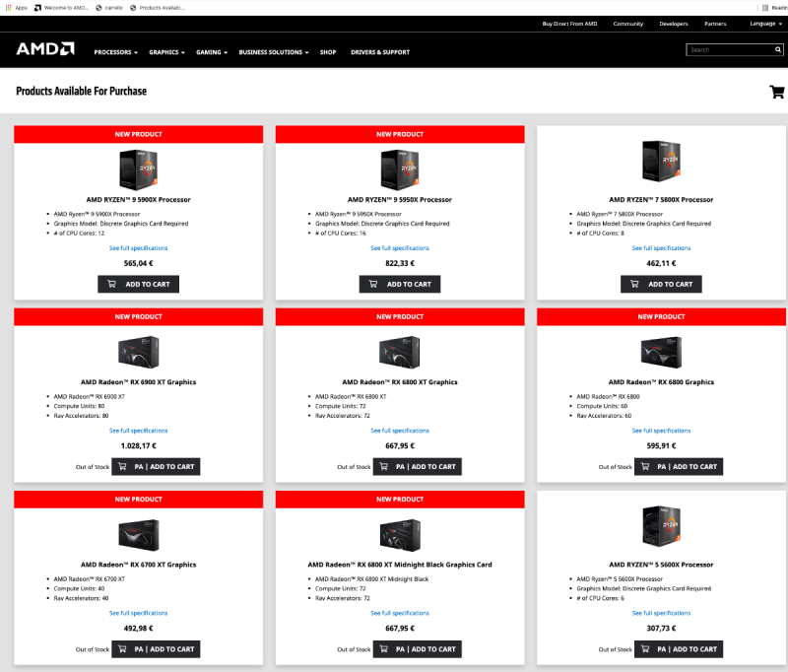Add Ryzen 5 5600X to cart
Viewport: 788px width, 672px height.
[679, 649]
